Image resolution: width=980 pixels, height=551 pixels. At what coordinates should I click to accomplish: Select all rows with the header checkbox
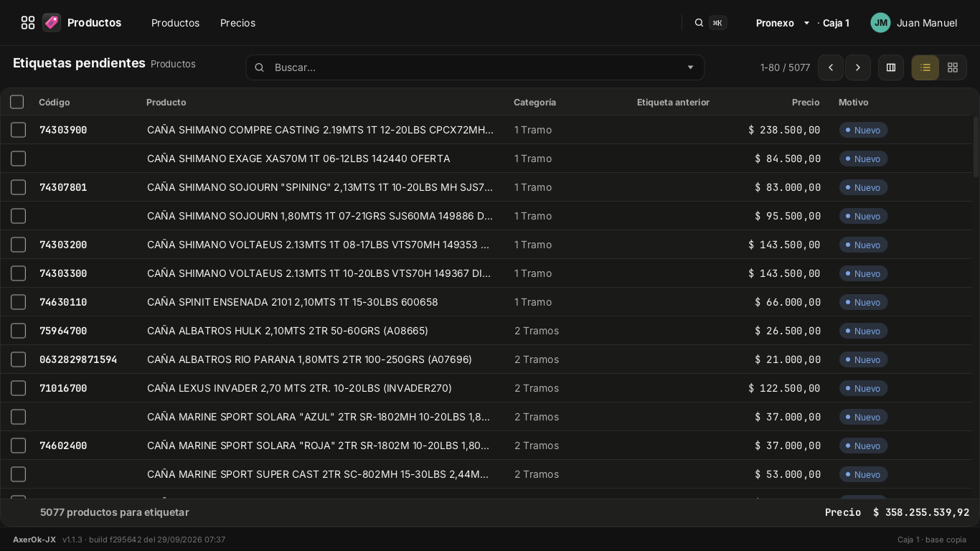pos(17,102)
